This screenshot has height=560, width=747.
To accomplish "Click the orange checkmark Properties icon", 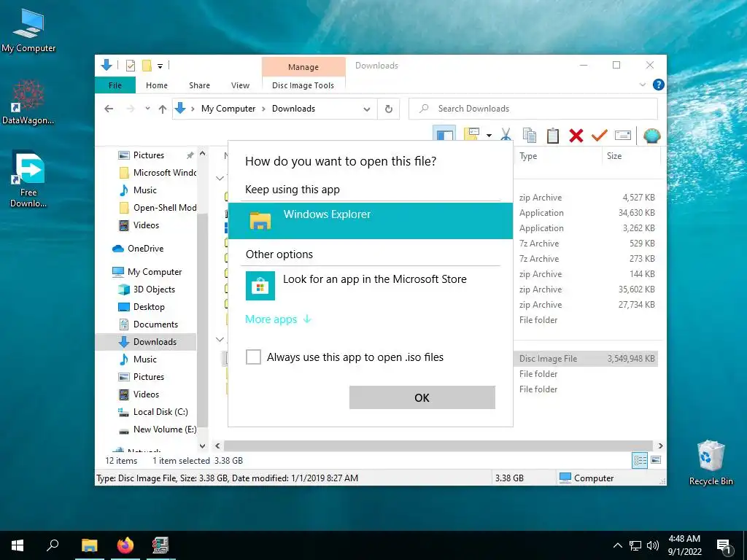I will 600,136.
